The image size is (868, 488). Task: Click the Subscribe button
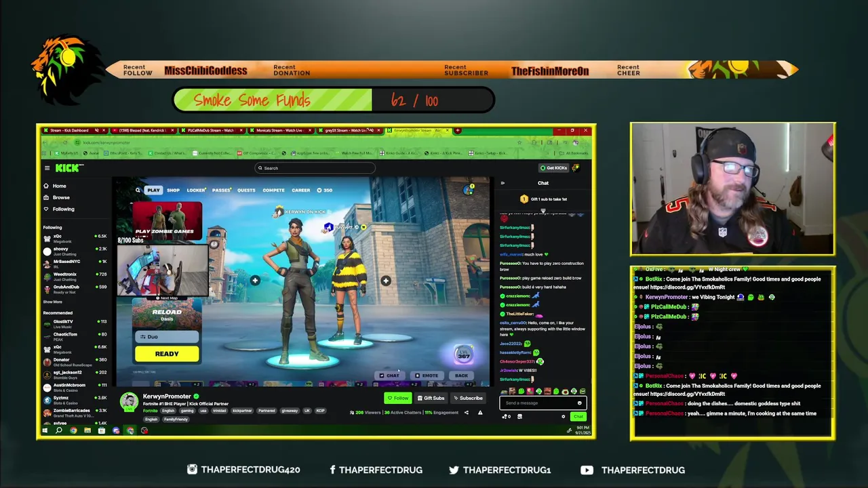point(469,399)
